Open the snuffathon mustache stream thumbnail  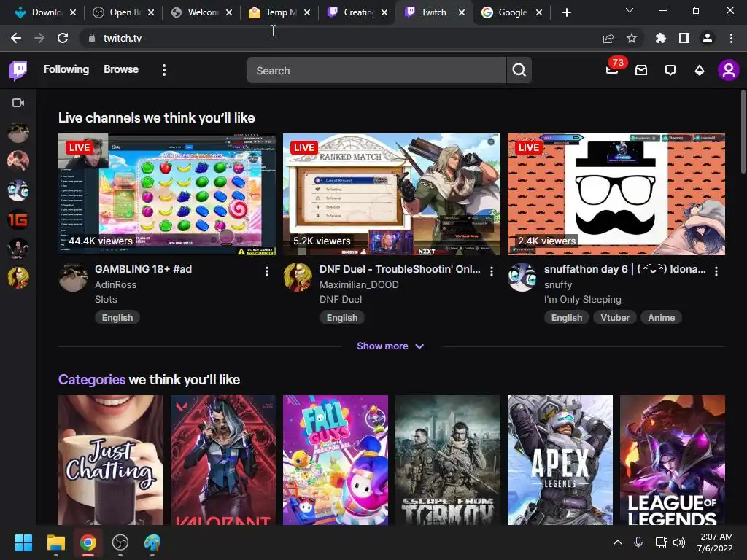pyautogui.click(x=616, y=194)
